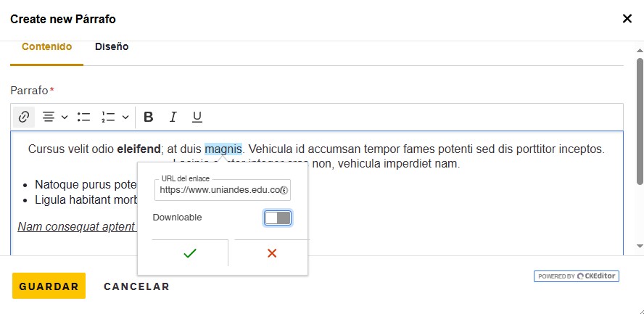Close the Create new Párrafo dialog
Viewport: 644px width, 314px height.
point(627,19)
